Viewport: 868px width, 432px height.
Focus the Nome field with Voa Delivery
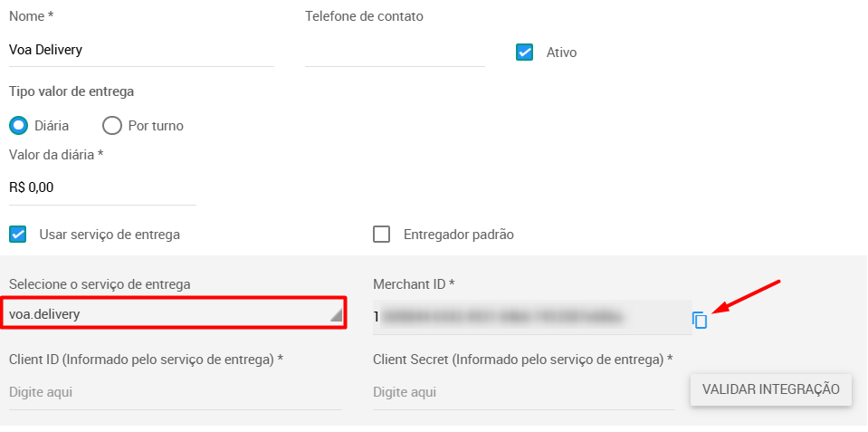click(142, 51)
